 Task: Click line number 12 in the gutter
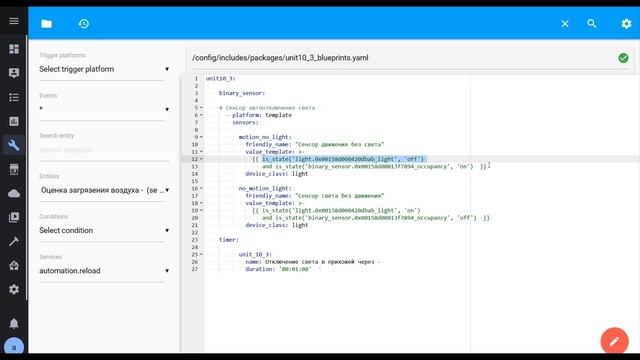tap(194, 159)
